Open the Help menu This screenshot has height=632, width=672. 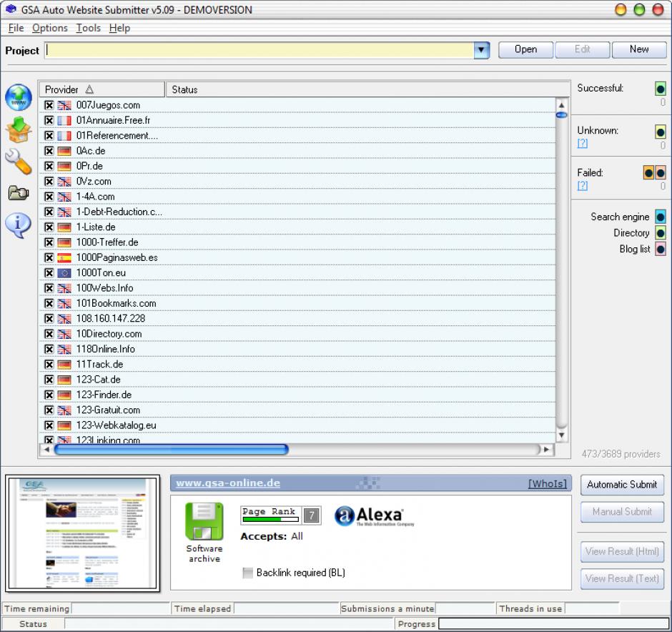(119, 29)
